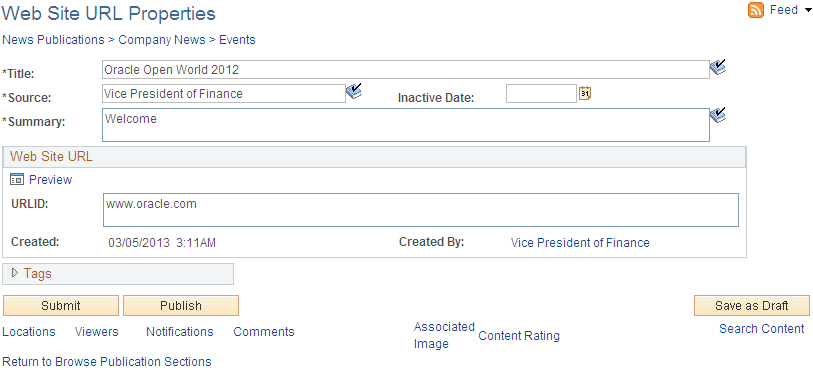
Task: Open the Content Rating link
Action: [519, 336]
